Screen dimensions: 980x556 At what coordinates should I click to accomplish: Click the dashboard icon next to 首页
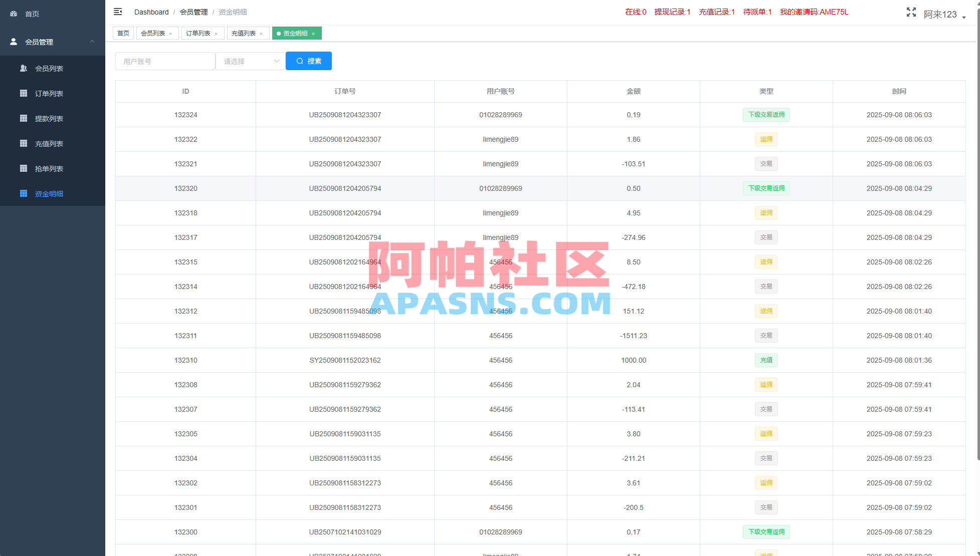[x=14, y=14]
